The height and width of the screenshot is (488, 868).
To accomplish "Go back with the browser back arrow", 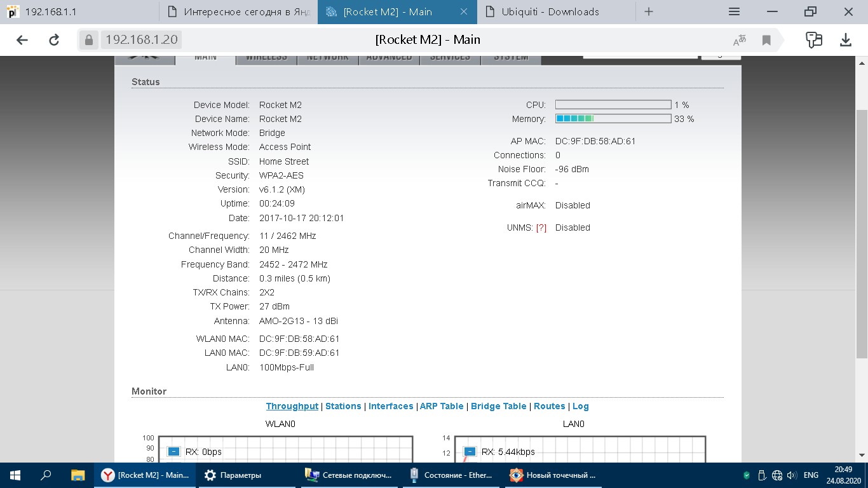I will coord(22,40).
